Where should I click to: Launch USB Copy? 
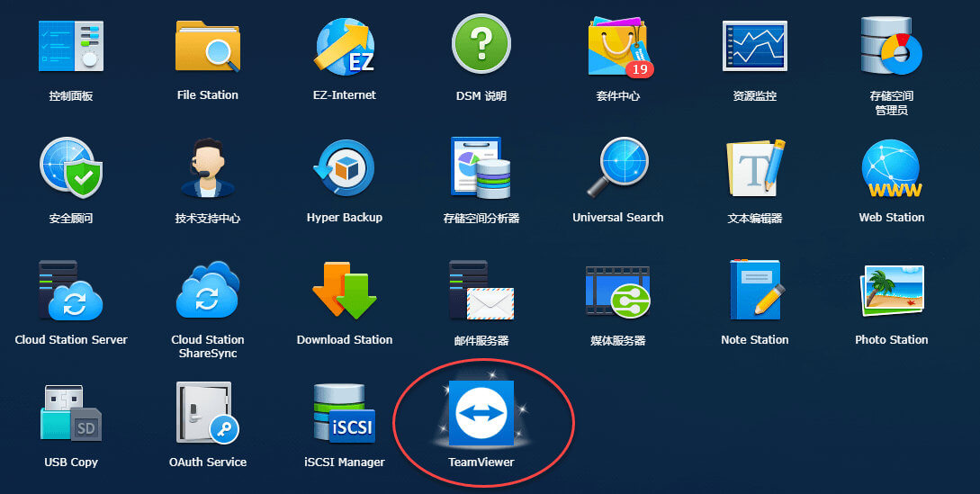70,413
